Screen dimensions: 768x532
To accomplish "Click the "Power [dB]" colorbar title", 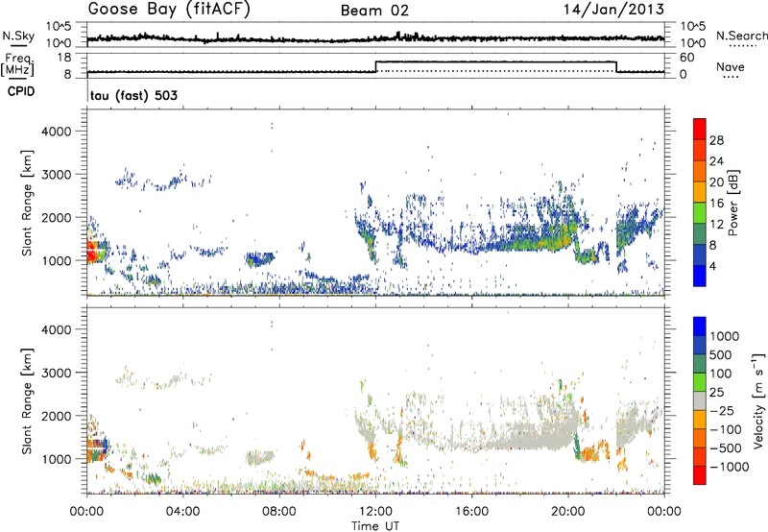I will (x=732, y=203).
